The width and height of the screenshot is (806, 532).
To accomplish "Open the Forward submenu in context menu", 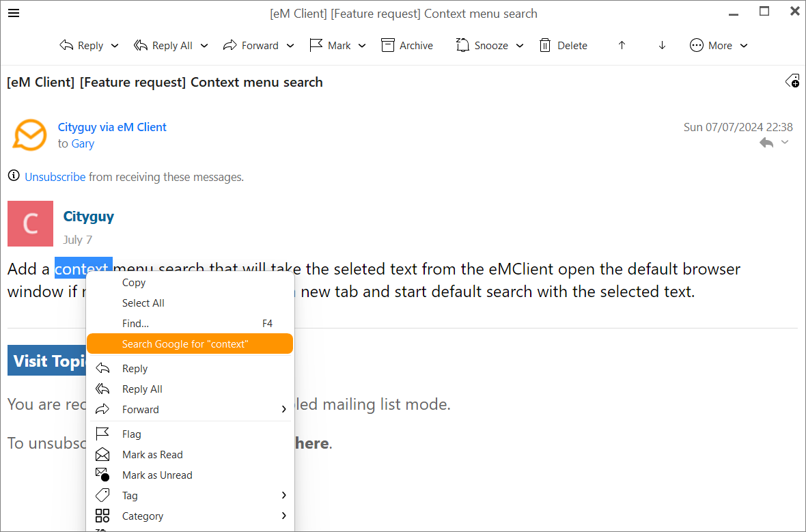I will 190,410.
